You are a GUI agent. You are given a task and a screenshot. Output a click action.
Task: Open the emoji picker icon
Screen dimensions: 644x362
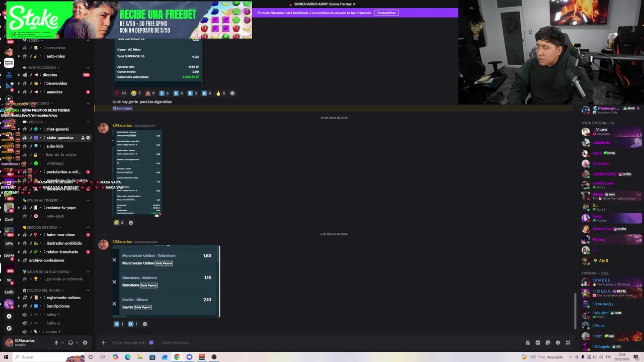(558, 343)
